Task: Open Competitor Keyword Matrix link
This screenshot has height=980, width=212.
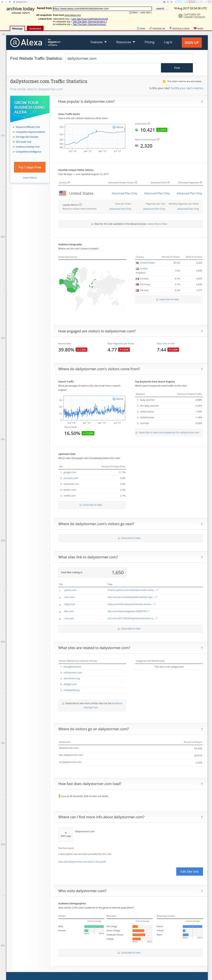Action: click(30, 132)
